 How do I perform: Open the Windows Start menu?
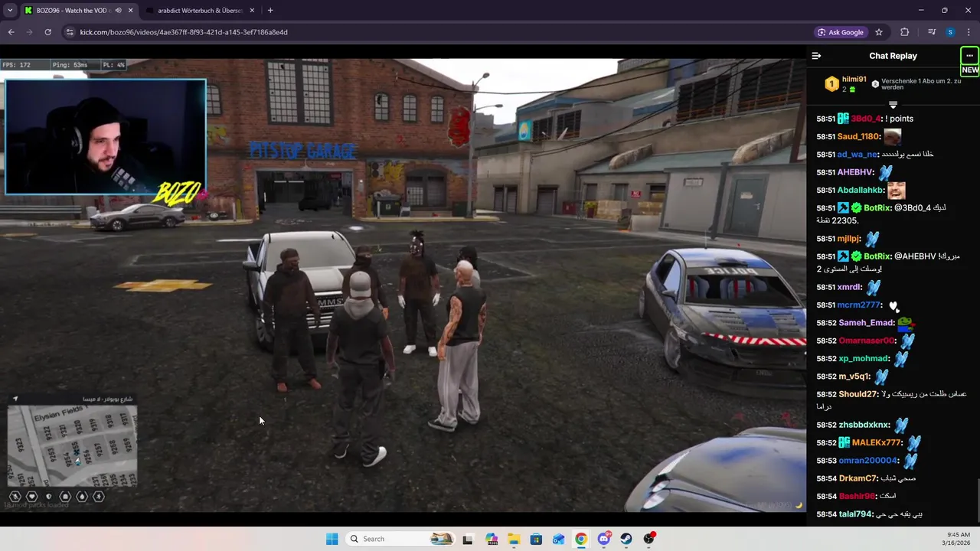tap(332, 539)
